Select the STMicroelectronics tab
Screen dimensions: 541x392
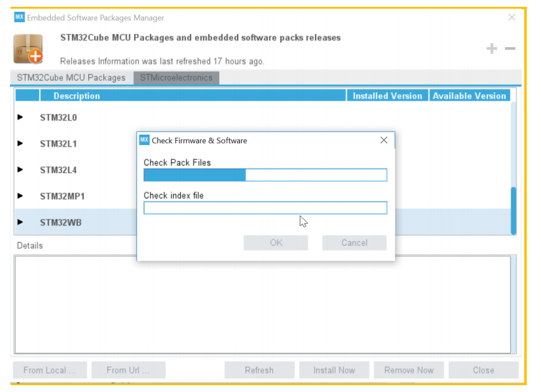click(x=176, y=78)
